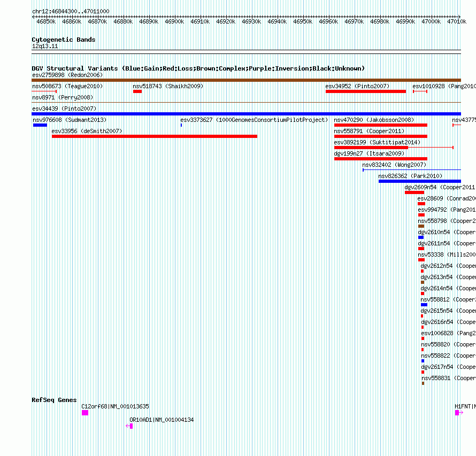
Task: Open nsv826362 (Park2010) label
Action: click(x=410, y=176)
